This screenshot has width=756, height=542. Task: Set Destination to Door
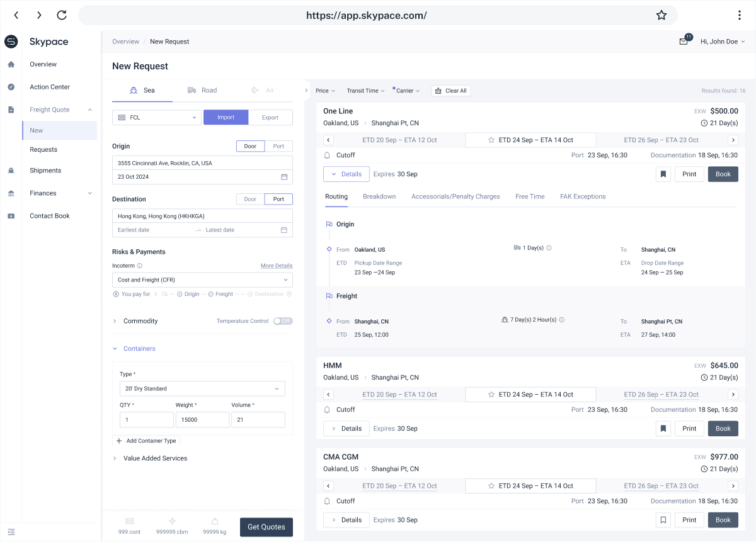pos(250,199)
